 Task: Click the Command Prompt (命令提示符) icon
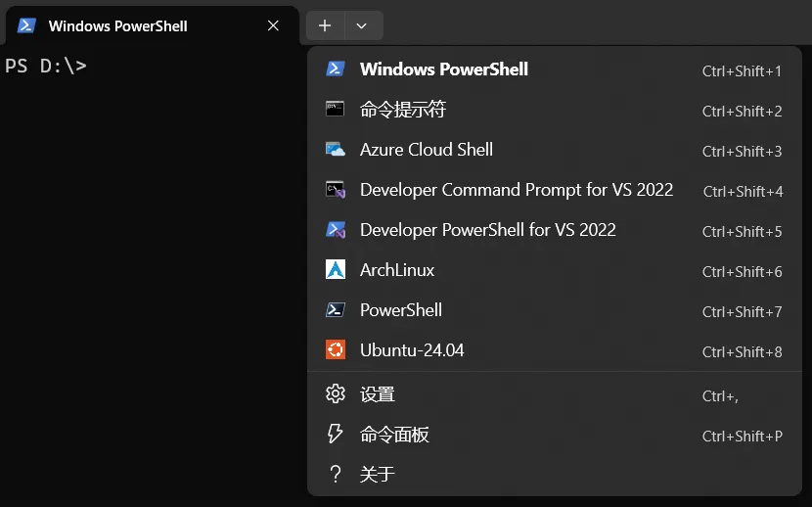(x=336, y=109)
